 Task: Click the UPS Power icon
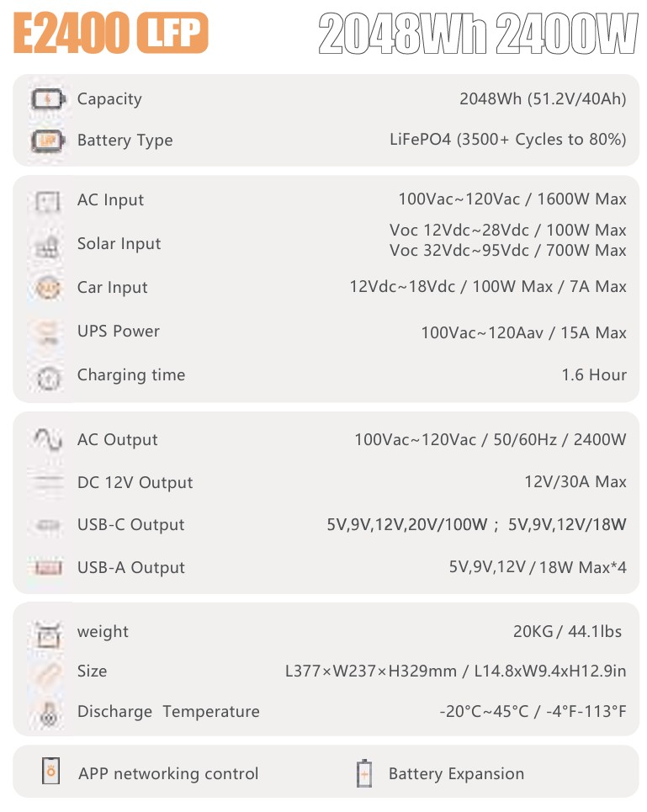click(48, 332)
